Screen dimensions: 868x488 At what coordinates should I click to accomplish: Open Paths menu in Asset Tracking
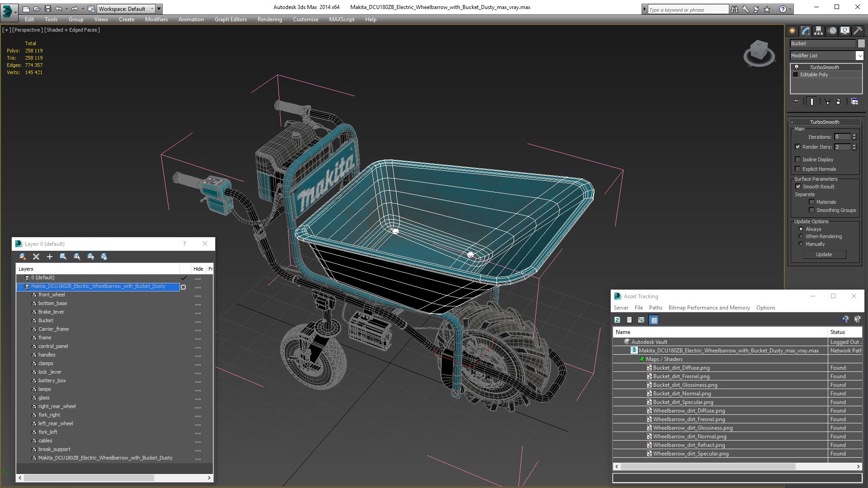pos(655,308)
